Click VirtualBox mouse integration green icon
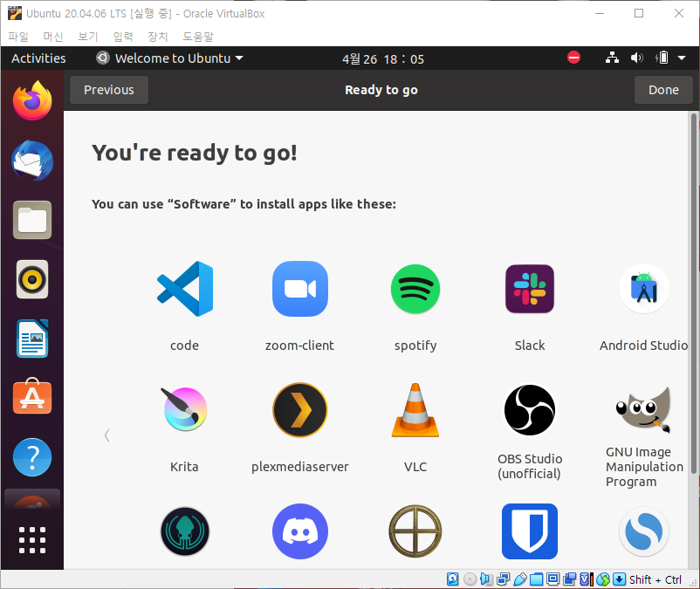Viewport: 700px width, 589px height. coord(602,579)
